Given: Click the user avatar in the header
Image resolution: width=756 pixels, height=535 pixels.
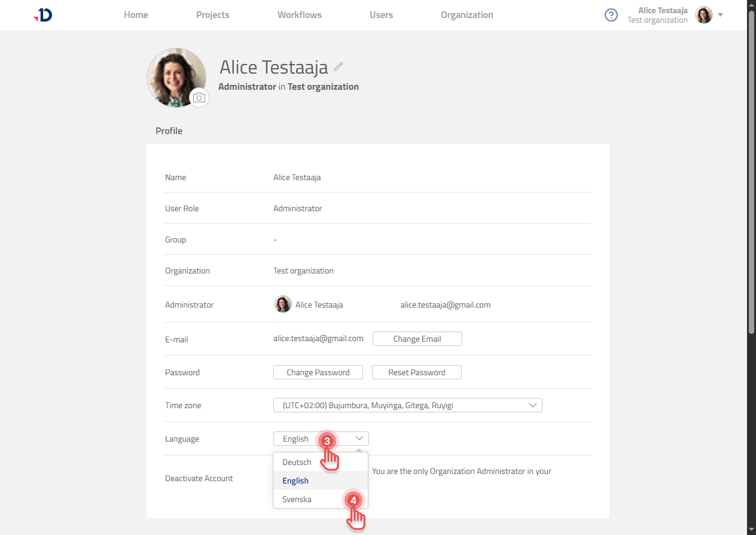Looking at the screenshot, I should 704,15.
